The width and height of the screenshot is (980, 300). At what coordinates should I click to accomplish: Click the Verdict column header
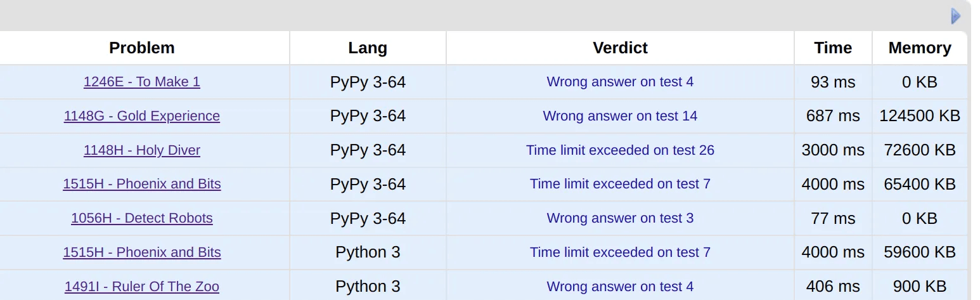pyautogui.click(x=620, y=48)
